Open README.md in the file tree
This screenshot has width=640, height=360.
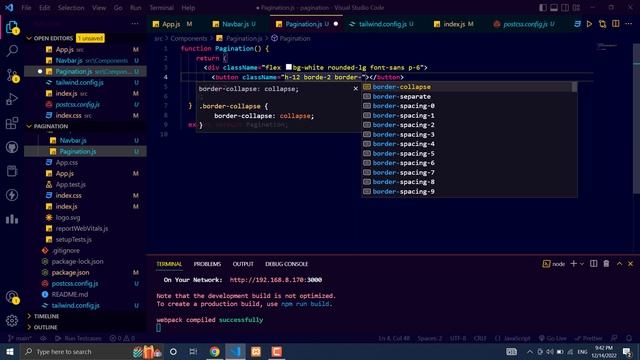[69, 294]
